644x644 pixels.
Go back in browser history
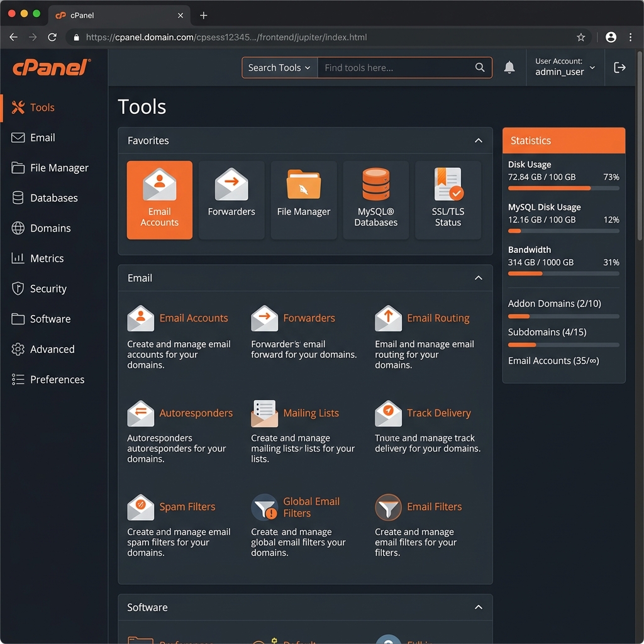(x=14, y=37)
